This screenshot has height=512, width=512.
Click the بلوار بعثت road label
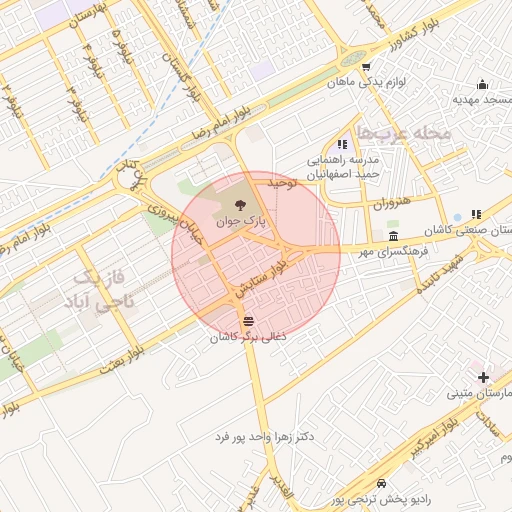pyautogui.click(x=122, y=360)
